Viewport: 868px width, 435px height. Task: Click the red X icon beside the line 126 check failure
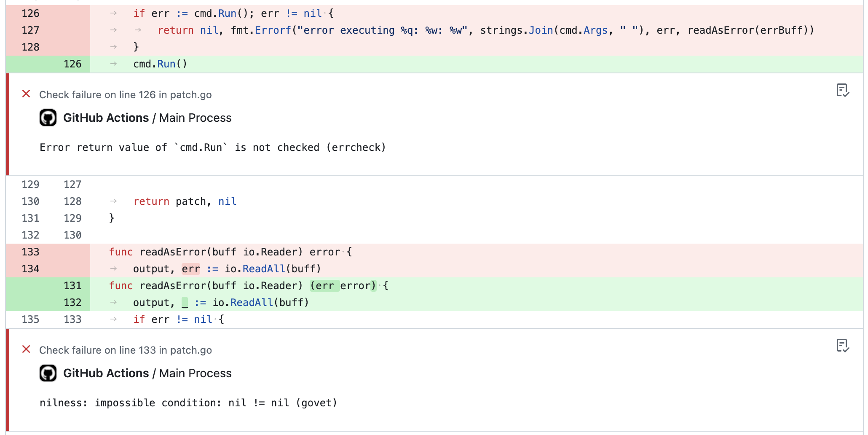coord(26,94)
